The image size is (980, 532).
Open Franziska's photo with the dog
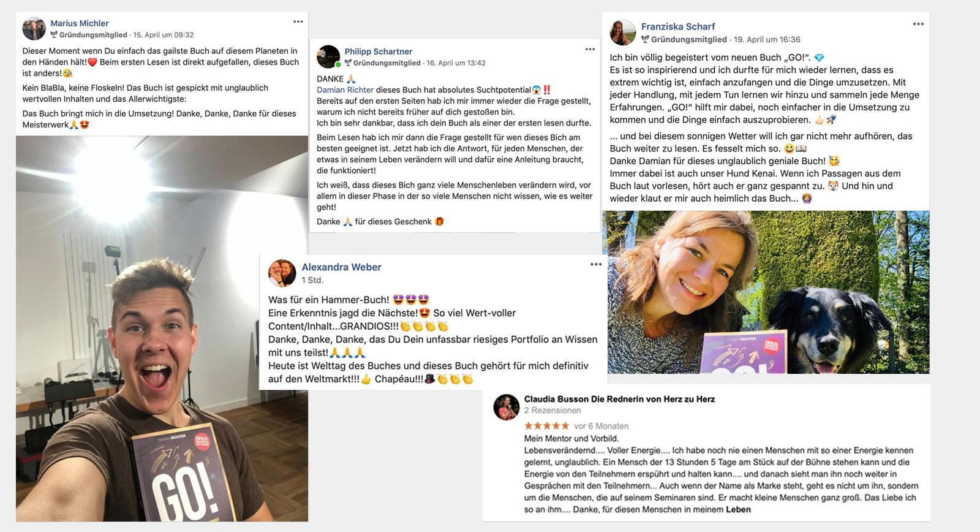766,292
